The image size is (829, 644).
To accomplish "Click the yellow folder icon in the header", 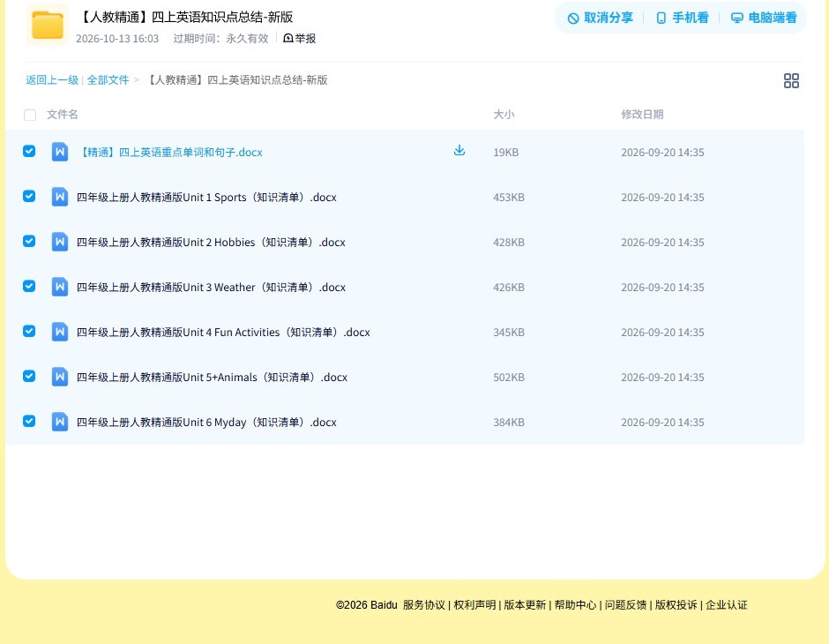I will (x=48, y=25).
